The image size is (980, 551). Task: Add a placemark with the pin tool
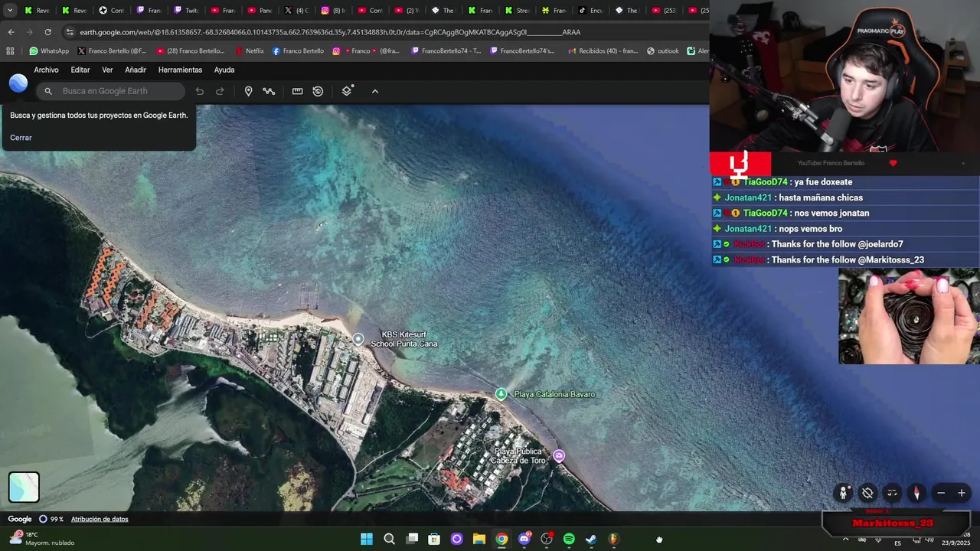(x=248, y=91)
